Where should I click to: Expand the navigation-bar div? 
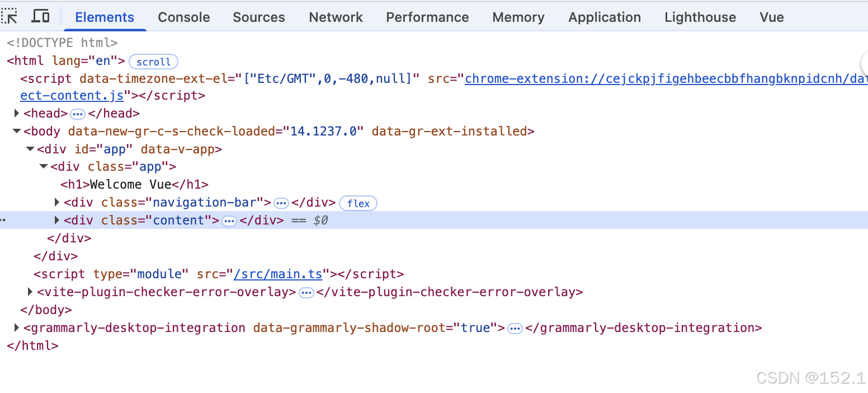[56, 202]
